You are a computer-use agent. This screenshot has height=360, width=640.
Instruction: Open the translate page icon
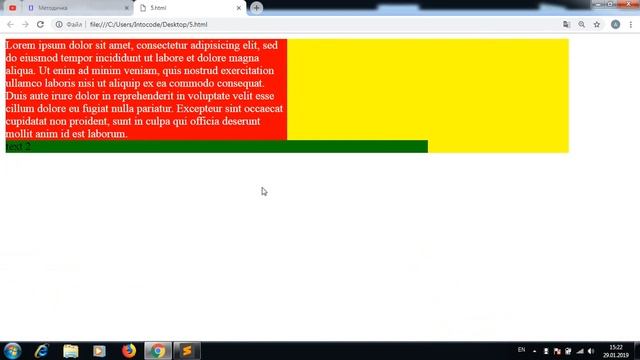click(566, 24)
